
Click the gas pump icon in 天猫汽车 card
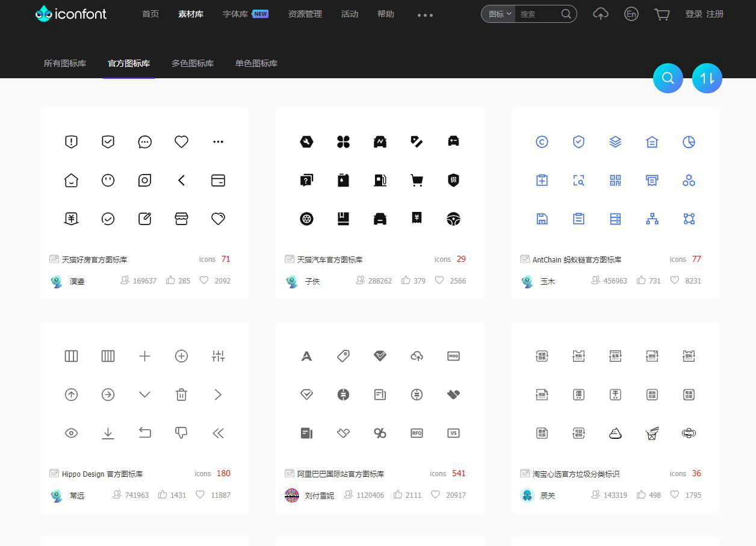pyautogui.click(x=380, y=180)
